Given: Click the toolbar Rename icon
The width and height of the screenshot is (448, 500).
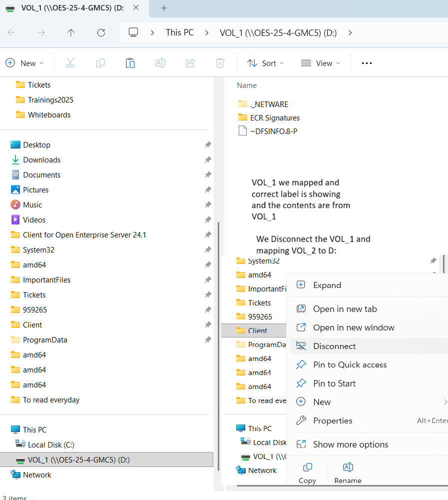Looking at the screenshot, I should pyautogui.click(x=160, y=63).
